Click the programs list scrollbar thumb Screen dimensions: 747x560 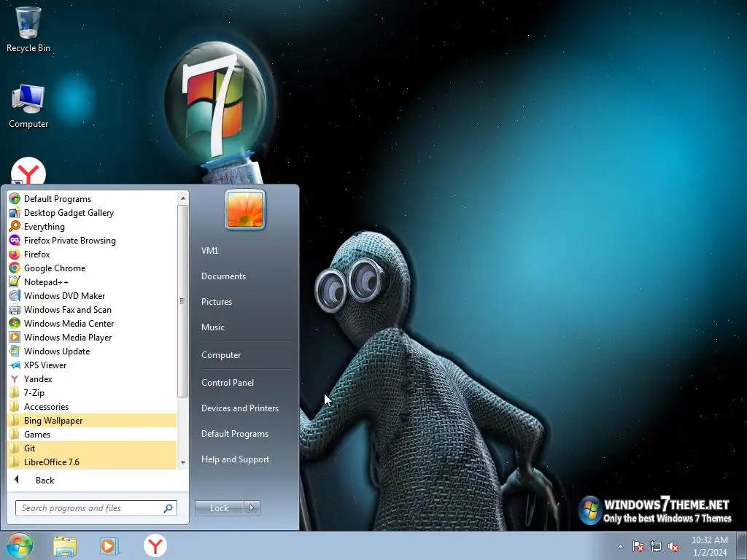(183, 301)
